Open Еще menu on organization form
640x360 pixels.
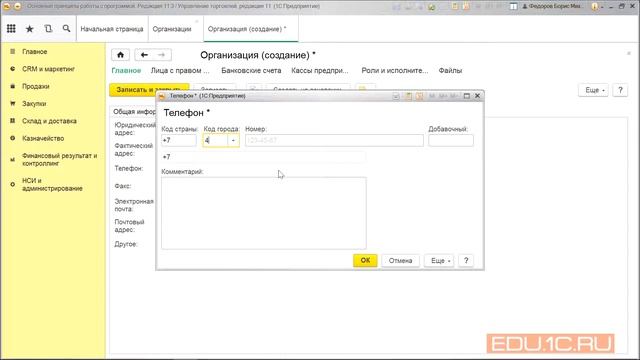[594, 90]
